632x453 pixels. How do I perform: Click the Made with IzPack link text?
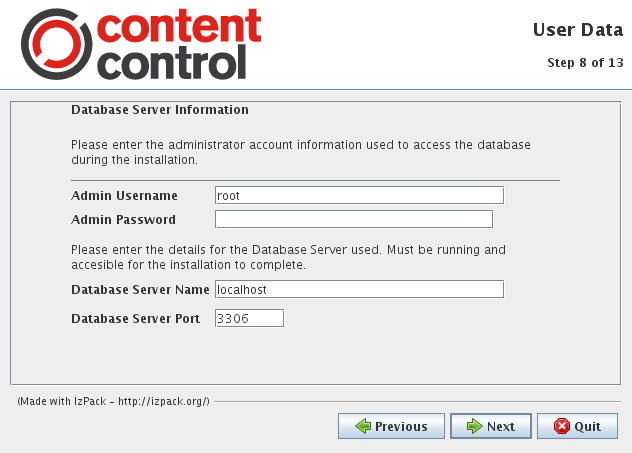tap(113, 401)
